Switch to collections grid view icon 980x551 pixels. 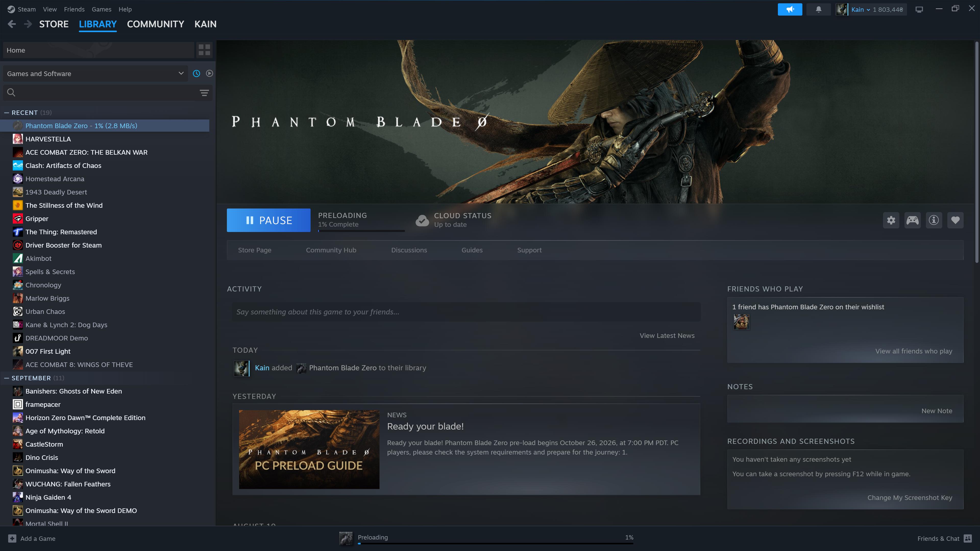pos(204,50)
